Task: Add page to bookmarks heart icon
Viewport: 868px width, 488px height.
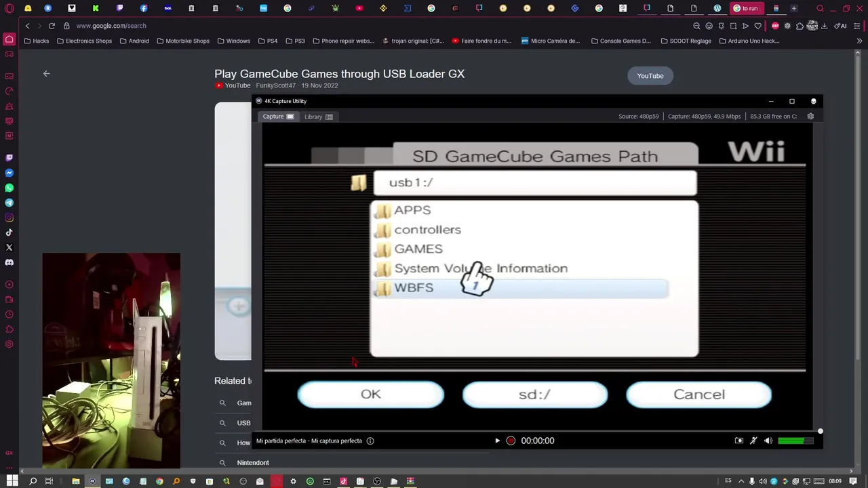Action: (757, 26)
